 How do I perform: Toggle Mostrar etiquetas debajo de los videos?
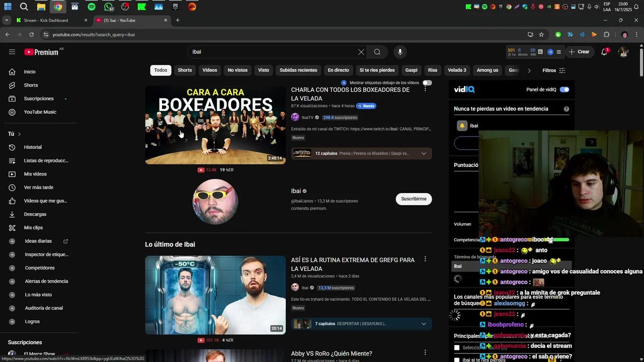point(427,82)
